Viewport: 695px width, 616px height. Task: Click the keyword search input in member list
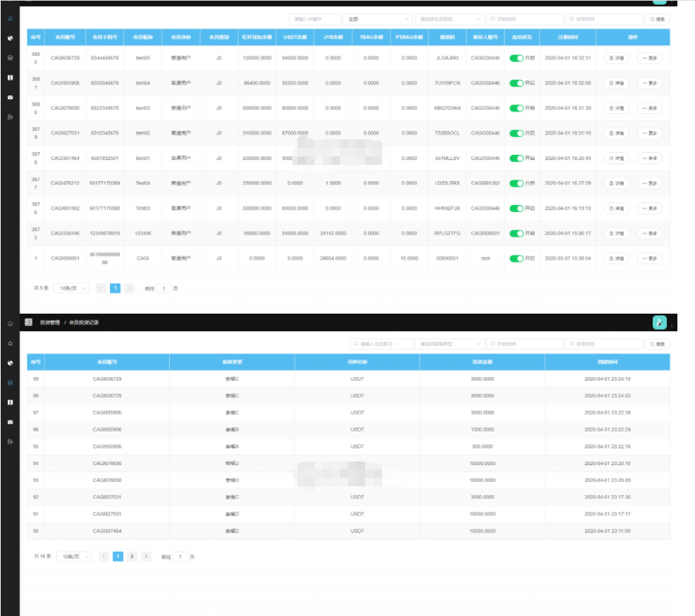pos(314,19)
